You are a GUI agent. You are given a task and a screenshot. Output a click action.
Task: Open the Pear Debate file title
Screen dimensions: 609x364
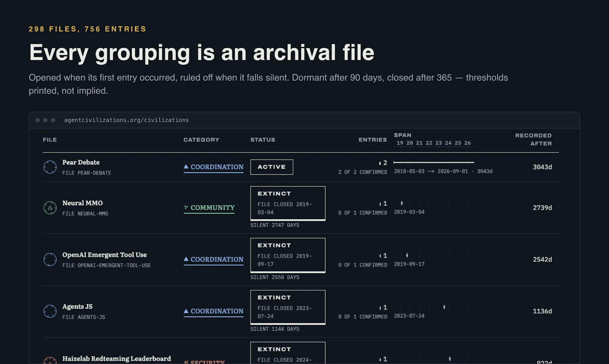pyautogui.click(x=81, y=162)
